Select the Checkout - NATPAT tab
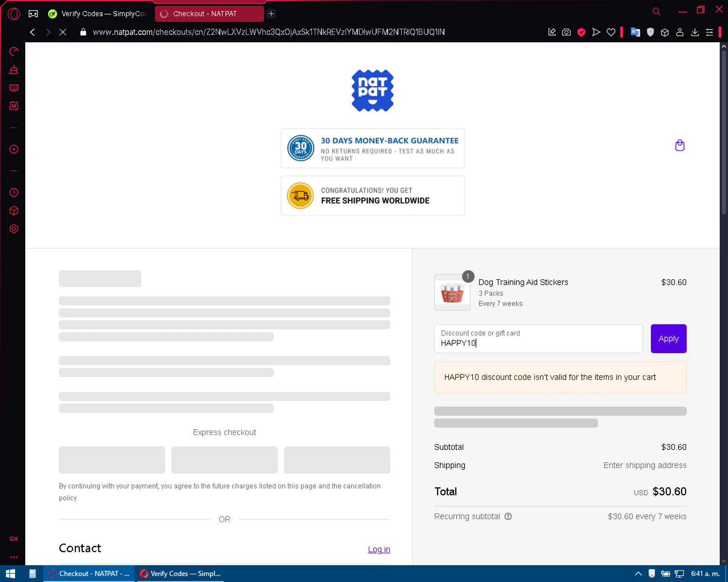Viewport: 728px width, 582px height. click(209, 14)
